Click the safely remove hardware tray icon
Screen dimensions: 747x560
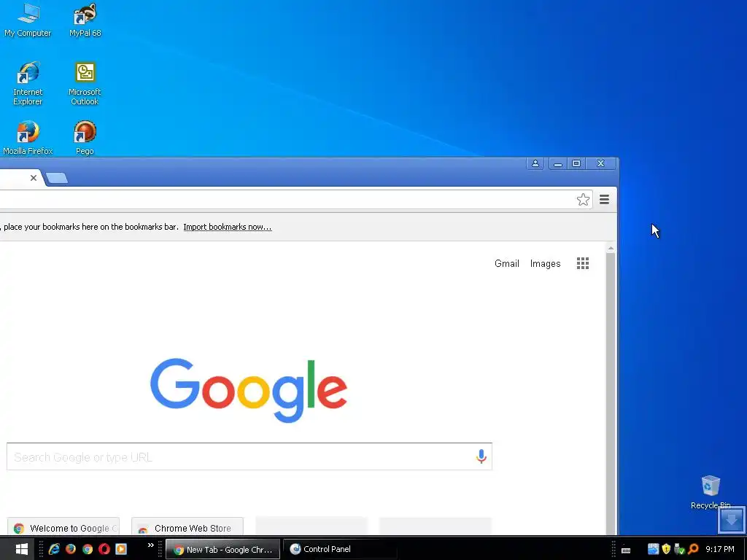[679, 549]
